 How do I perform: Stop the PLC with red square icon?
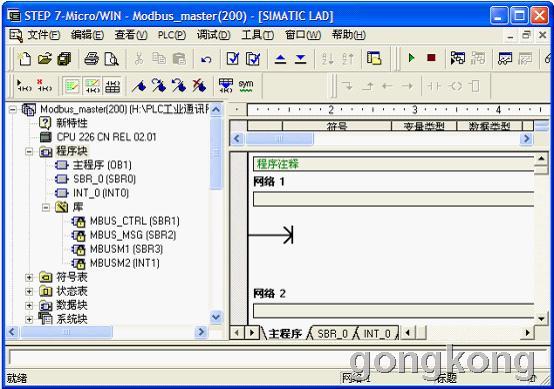coord(431,58)
